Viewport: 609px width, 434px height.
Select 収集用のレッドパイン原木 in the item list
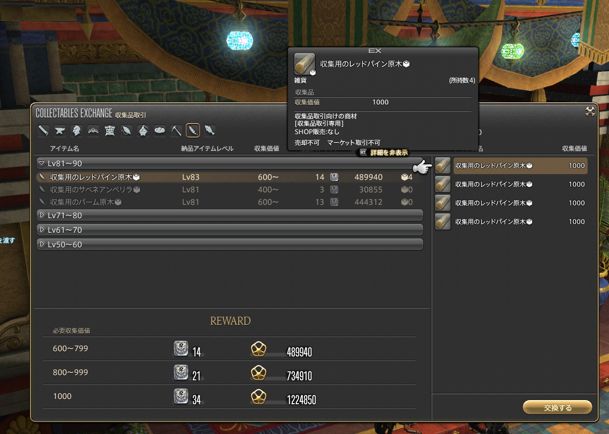click(230, 177)
